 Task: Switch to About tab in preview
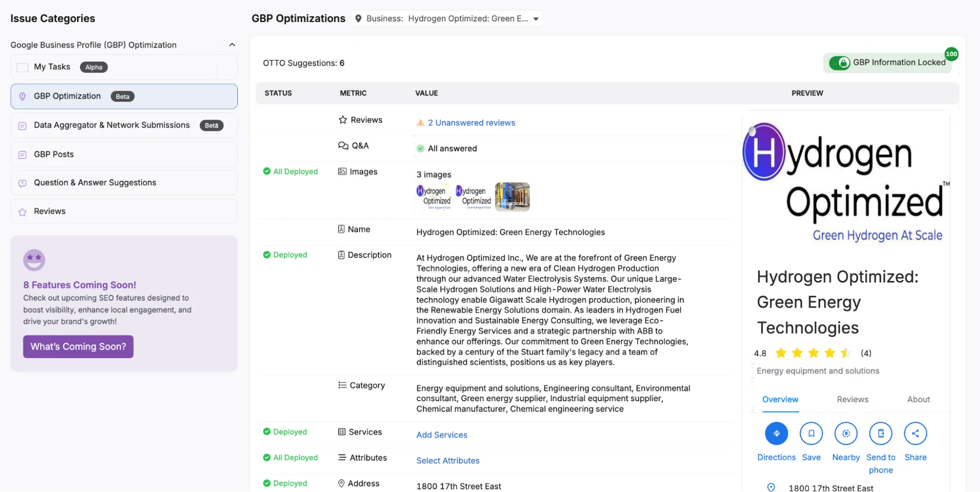918,400
